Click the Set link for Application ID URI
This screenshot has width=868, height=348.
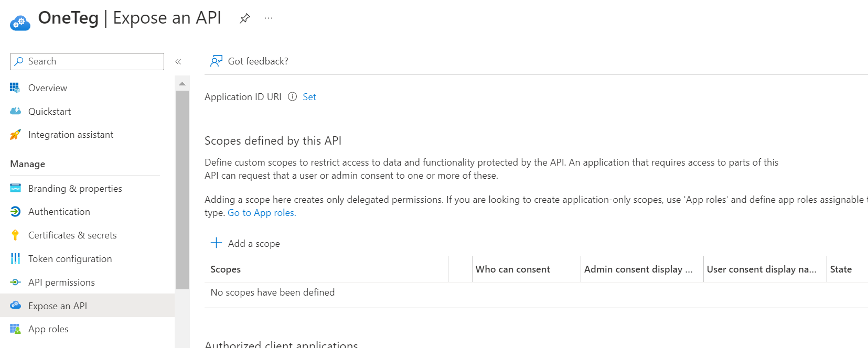tap(309, 97)
